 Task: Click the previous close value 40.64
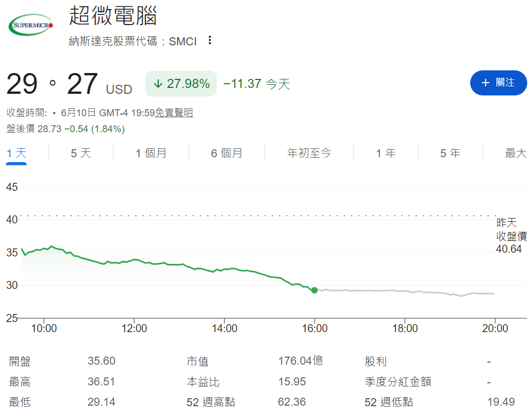(x=509, y=249)
